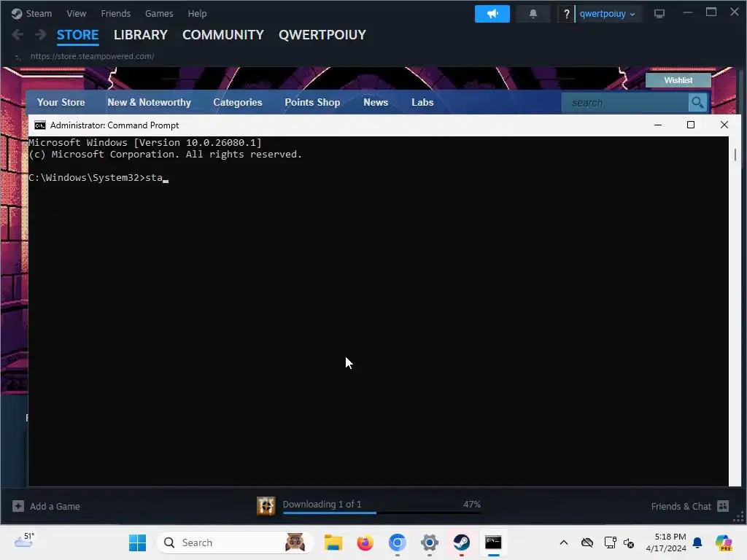Viewport: 747px width, 560px height.
Task: Open the Friends menu in Steam
Action: pyautogui.click(x=116, y=13)
